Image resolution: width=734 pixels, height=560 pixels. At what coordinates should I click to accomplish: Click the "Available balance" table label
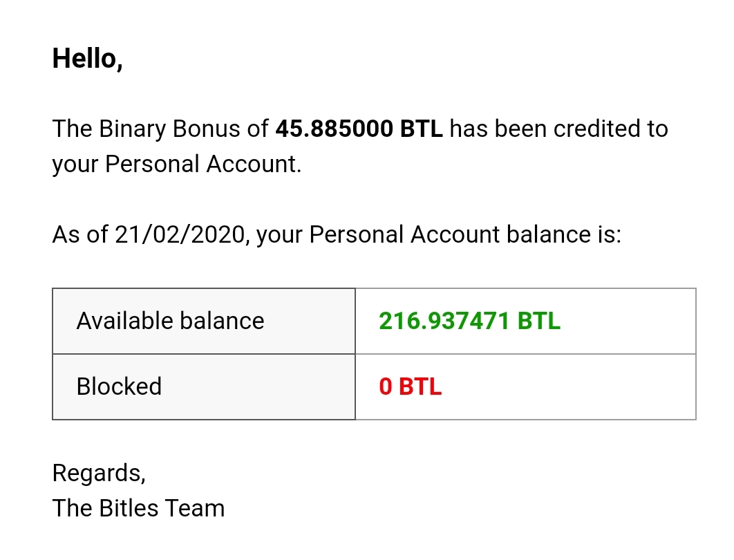[170, 321]
